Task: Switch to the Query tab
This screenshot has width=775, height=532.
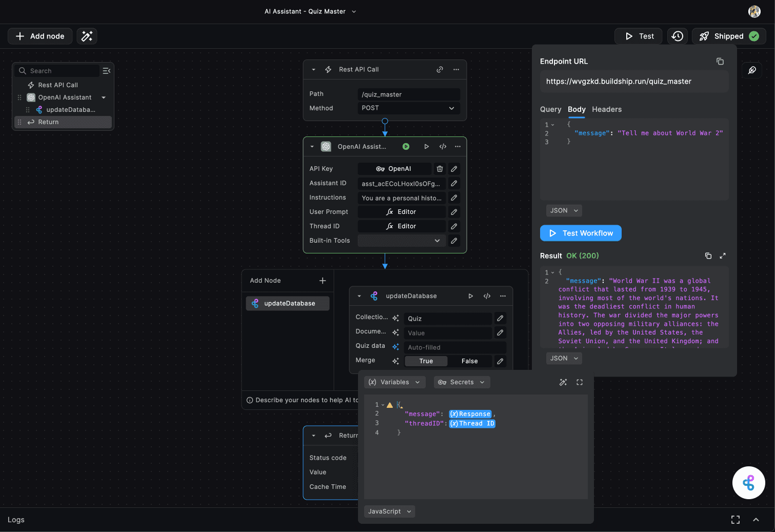Action: coord(550,109)
